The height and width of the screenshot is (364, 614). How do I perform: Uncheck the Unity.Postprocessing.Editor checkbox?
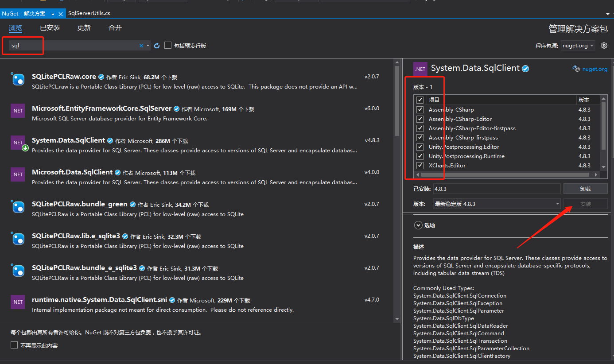[420, 147]
